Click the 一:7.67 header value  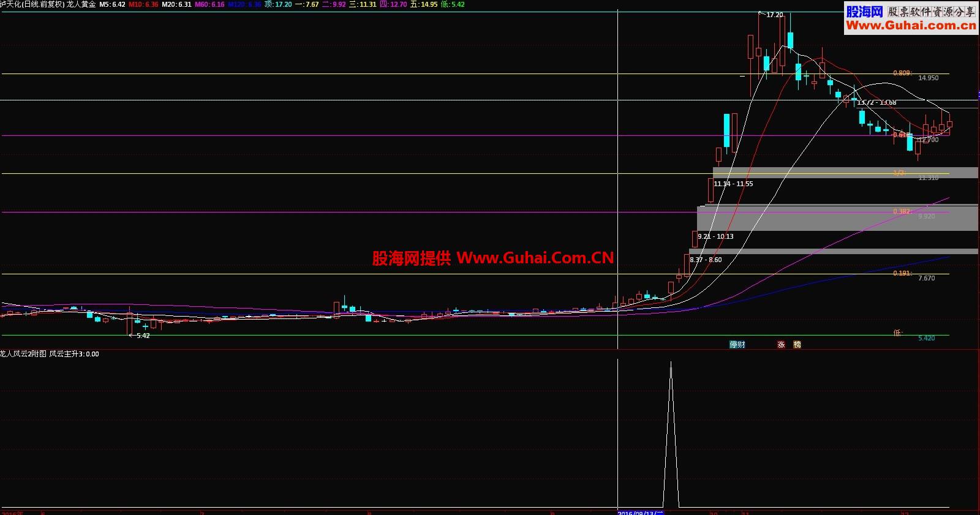pyautogui.click(x=307, y=4)
